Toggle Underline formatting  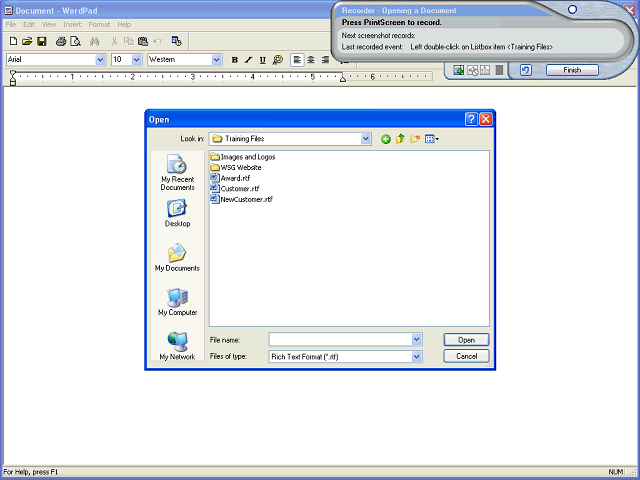pos(262,60)
